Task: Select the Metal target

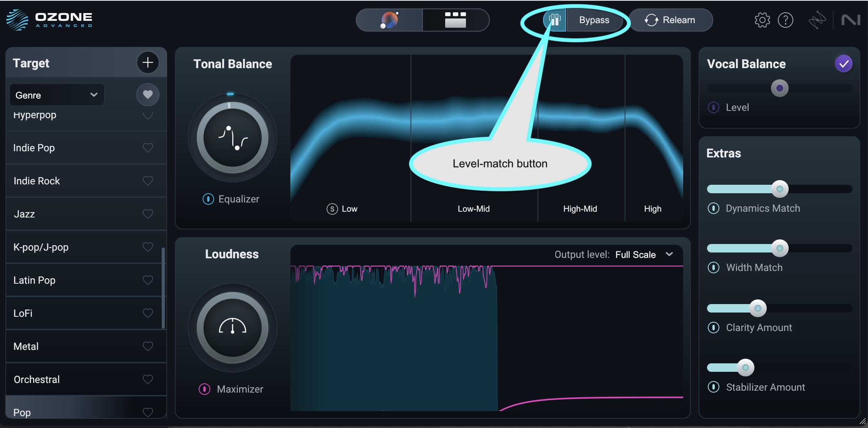Action: pyautogui.click(x=86, y=346)
